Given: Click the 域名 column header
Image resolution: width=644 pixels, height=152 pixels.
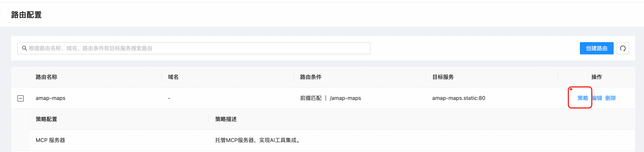Looking at the screenshot, I should click(173, 77).
